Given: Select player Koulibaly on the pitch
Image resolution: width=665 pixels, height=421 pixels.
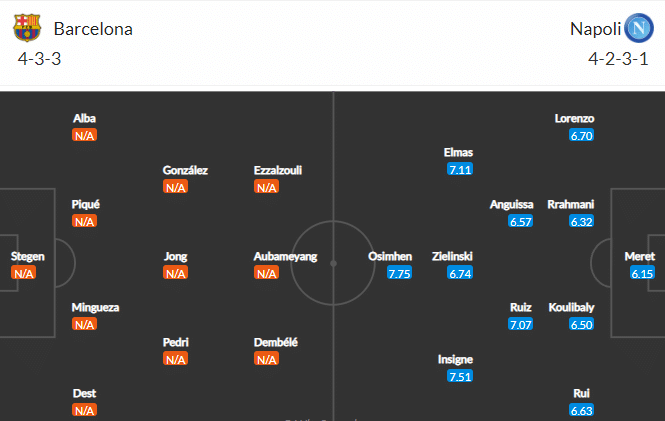Looking at the screenshot, I should click(x=571, y=307).
